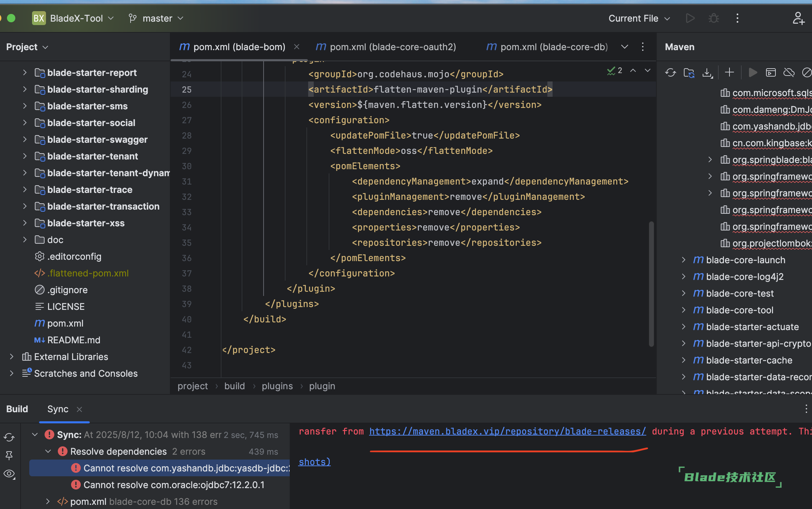Select blade-starter-swagger in the project tree
This screenshot has width=812, height=509.
[x=97, y=140]
